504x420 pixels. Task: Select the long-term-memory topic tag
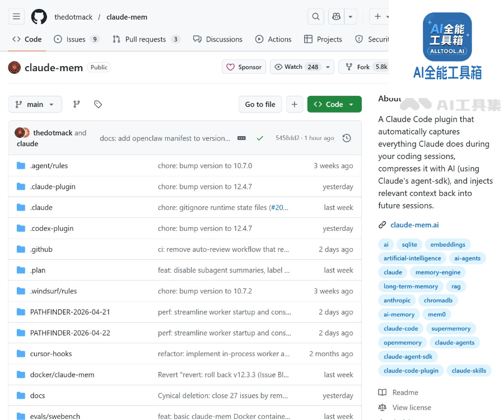pyautogui.click(x=410, y=286)
